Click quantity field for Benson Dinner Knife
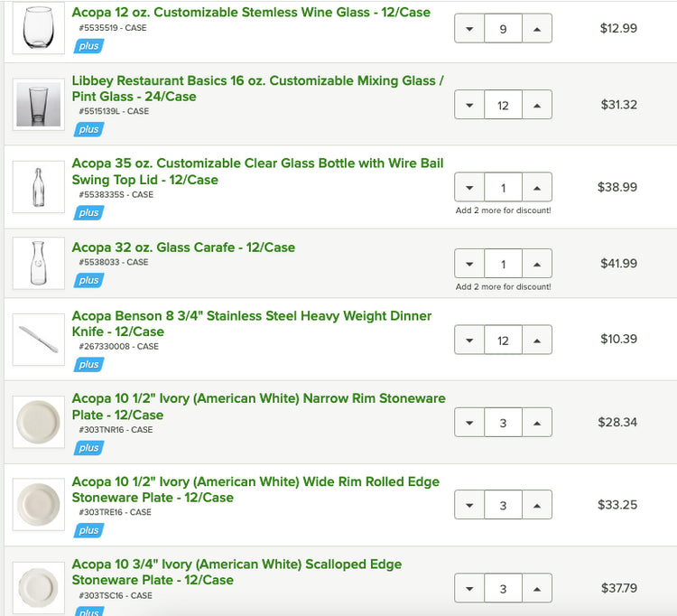 pos(503,341)
